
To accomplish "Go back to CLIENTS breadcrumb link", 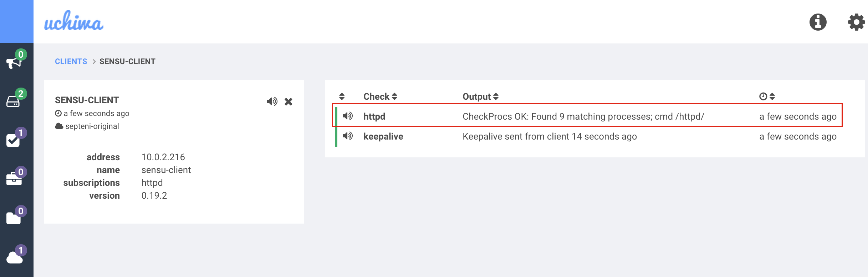I will point(71,62).
